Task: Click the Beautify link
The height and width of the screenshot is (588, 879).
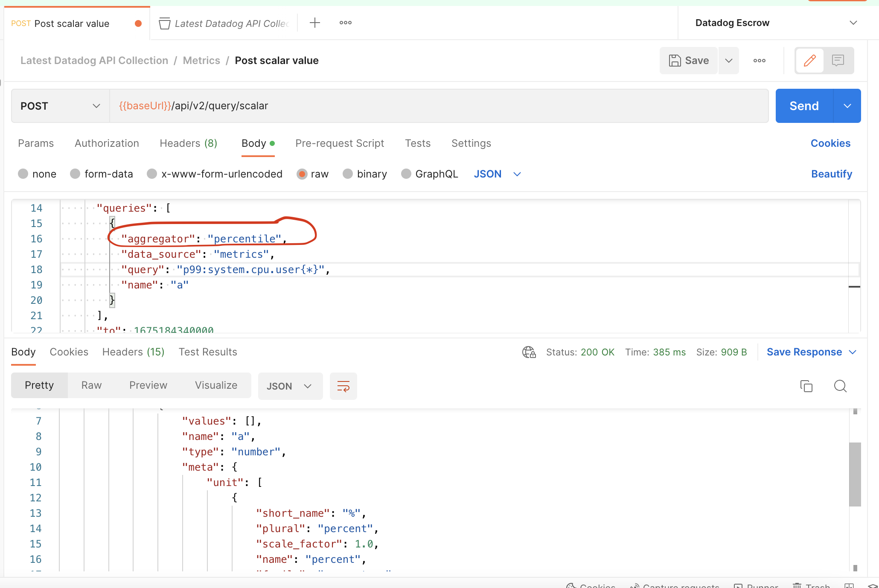Action: (x=831, y=174)
